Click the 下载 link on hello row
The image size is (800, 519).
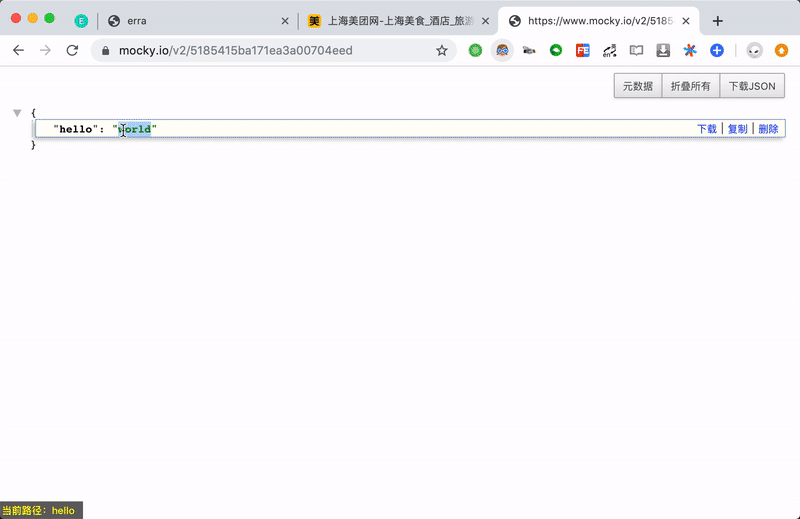pos(707,129)
